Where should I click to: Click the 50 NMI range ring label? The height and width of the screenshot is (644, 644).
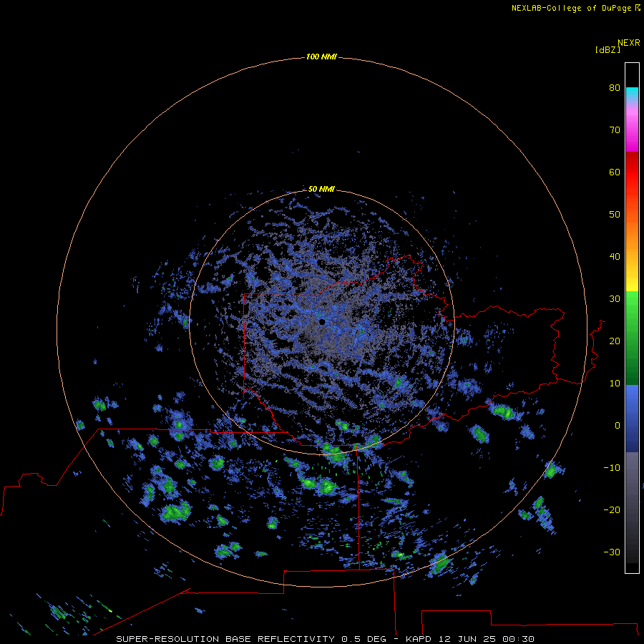pyautogui.click(x=321, y=190)
